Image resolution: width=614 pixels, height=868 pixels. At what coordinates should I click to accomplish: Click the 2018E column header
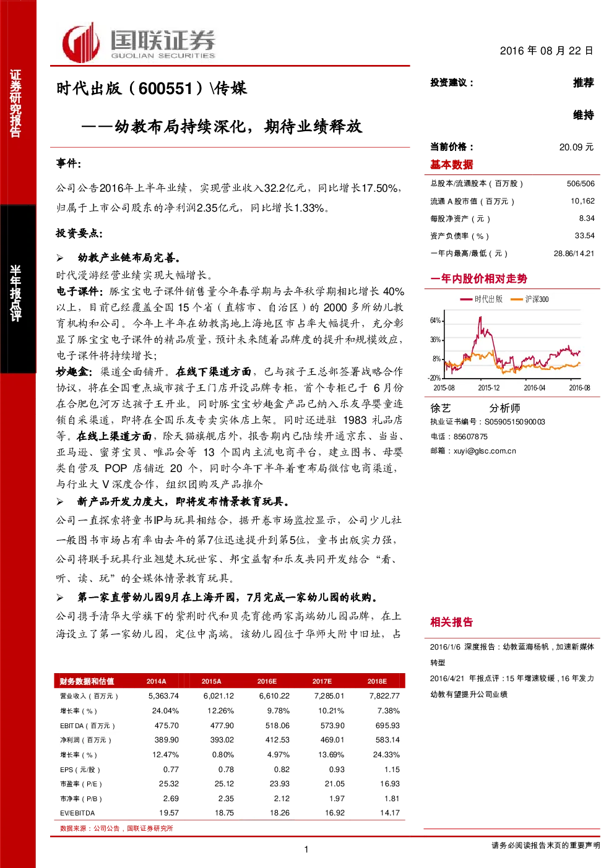(377, 681)
